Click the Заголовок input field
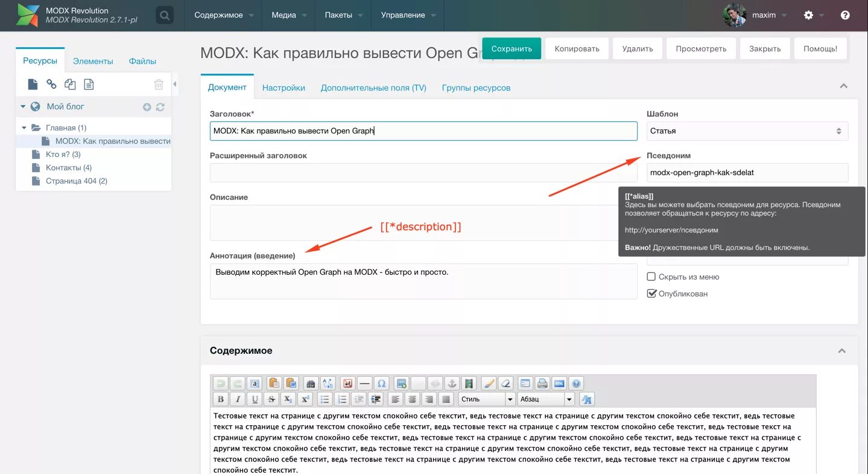868x474 pixels. pyautogui.click(x=423, y=131)
